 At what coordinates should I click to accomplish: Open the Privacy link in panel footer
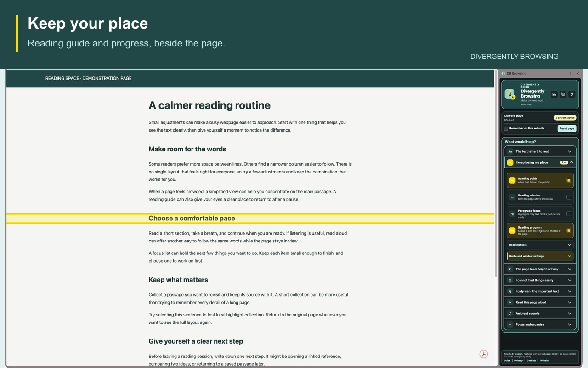519,361
